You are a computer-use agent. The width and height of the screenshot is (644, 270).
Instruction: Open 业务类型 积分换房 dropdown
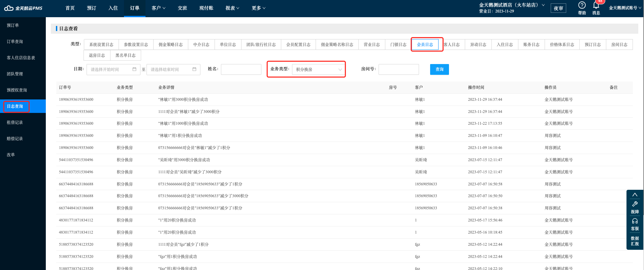318,69
